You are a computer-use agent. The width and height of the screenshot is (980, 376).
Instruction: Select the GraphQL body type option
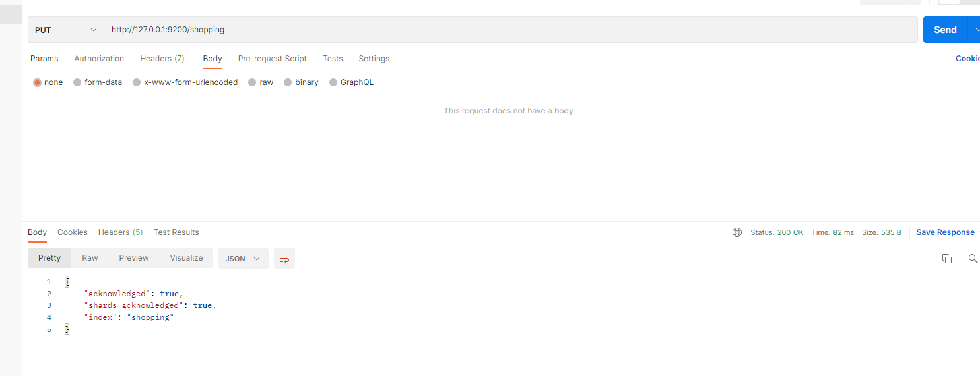[333, 82]
